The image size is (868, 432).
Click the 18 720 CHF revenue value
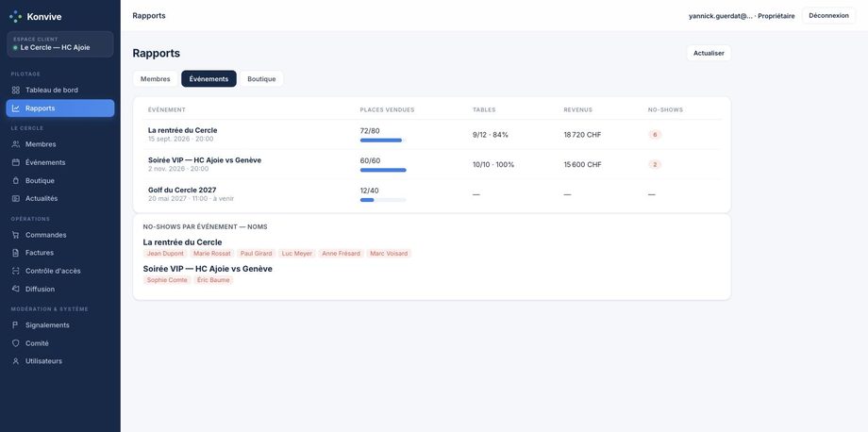click(x=582, y=135)
